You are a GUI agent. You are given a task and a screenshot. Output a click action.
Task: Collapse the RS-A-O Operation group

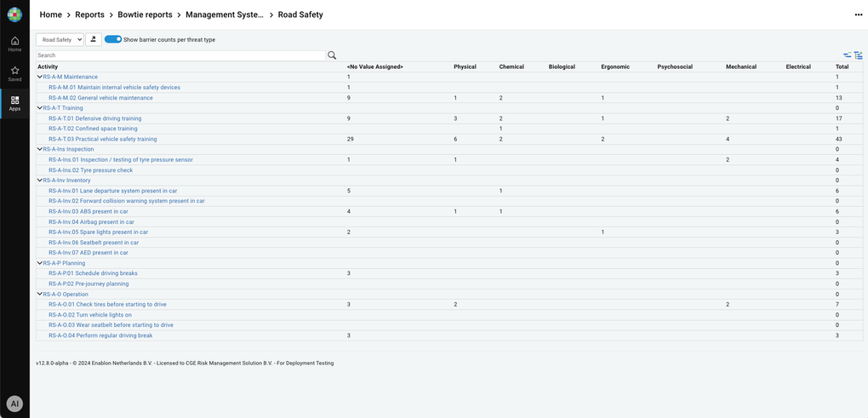pyautogui.click(x=40, y=295)
